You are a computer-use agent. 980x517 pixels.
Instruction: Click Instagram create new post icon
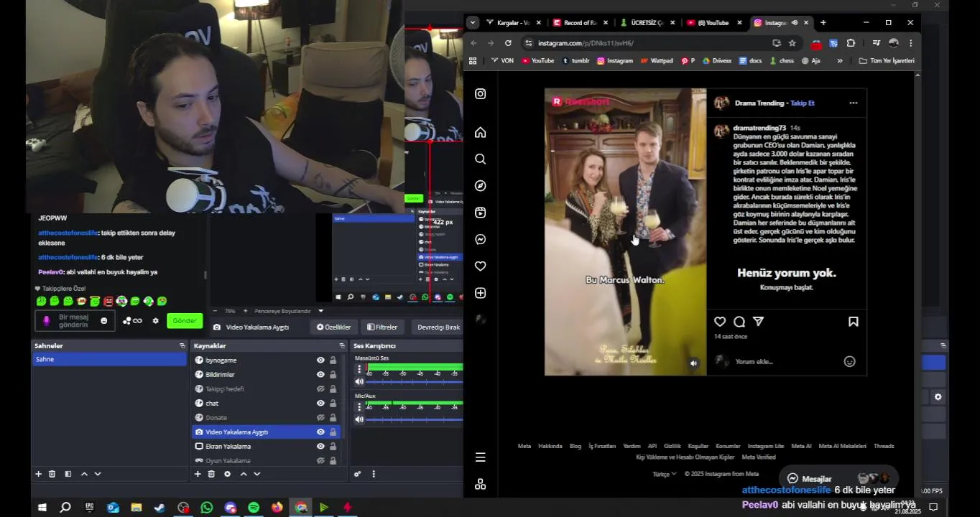pyautogui.click(x=481, y=293)
